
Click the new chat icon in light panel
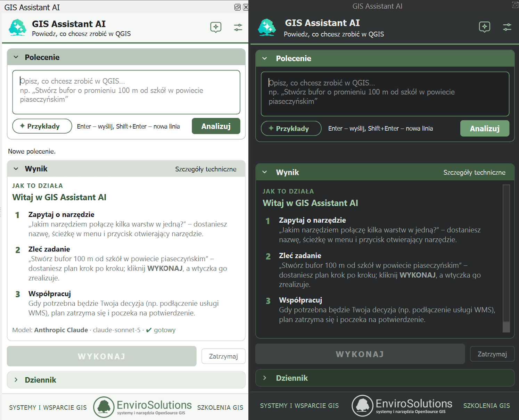pos(216,27)
